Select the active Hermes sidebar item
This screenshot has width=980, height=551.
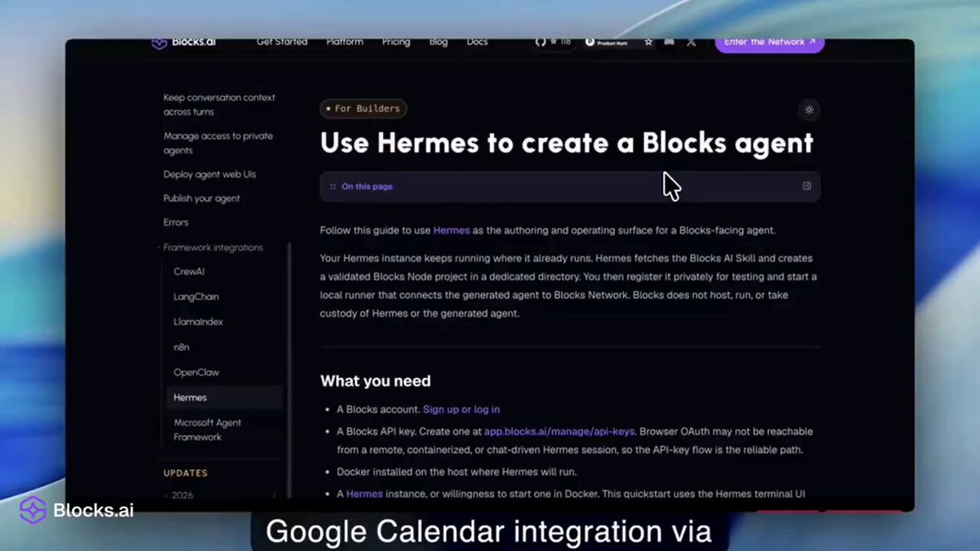225,398
